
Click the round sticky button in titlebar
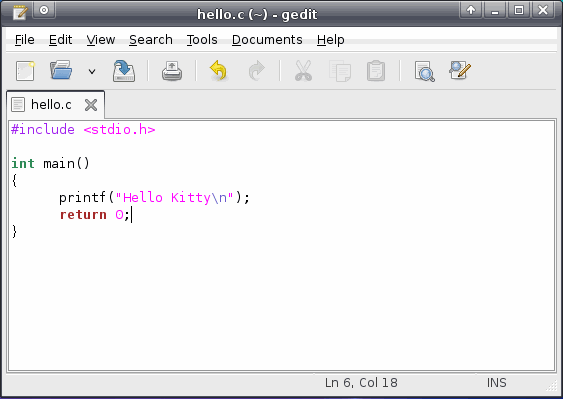(x=44, y=10)
